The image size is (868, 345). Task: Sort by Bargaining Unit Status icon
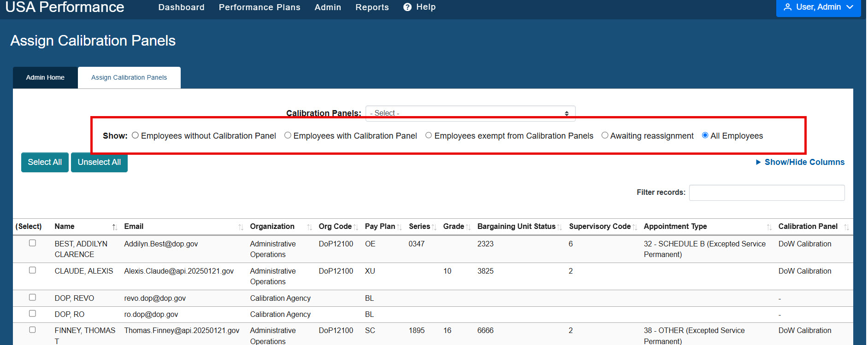(559, 227)
